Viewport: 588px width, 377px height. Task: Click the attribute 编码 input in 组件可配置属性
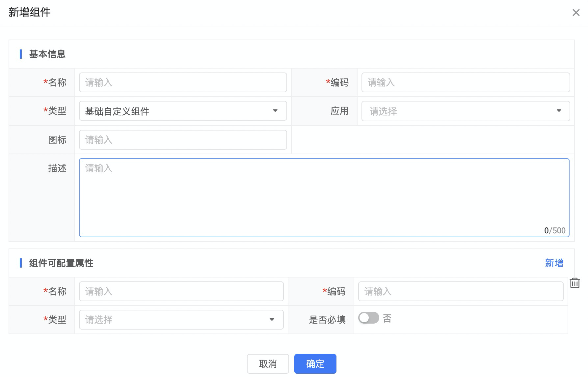click(460, 291)
